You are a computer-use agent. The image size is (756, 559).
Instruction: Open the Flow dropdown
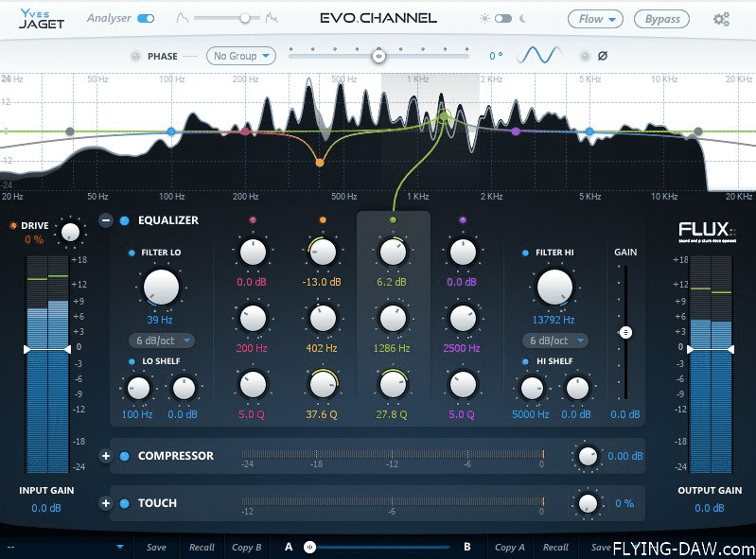pyautogui.click(x=595, y=19)
